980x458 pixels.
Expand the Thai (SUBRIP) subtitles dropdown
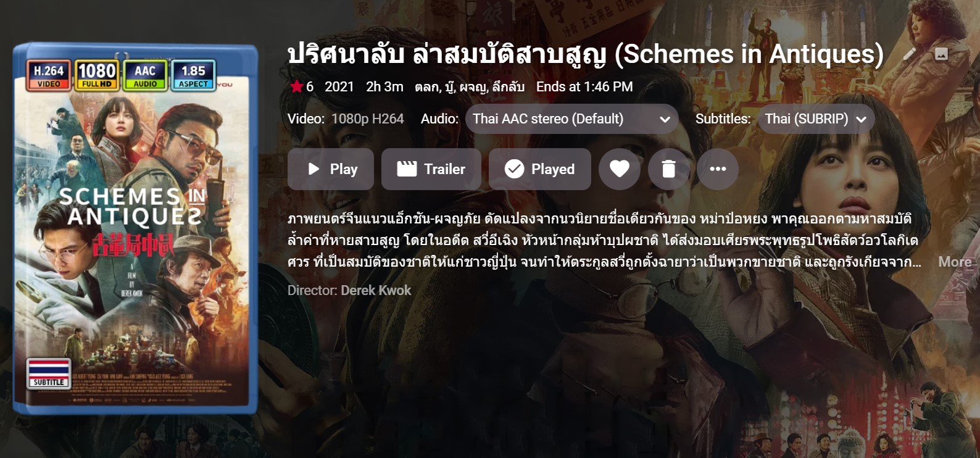816,119
